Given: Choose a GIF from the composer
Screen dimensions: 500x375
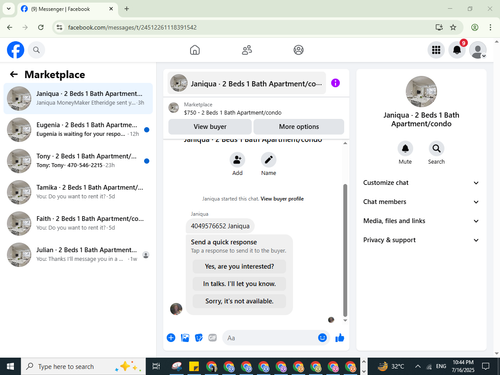Looking at the screenshot, I should point(212,338).
